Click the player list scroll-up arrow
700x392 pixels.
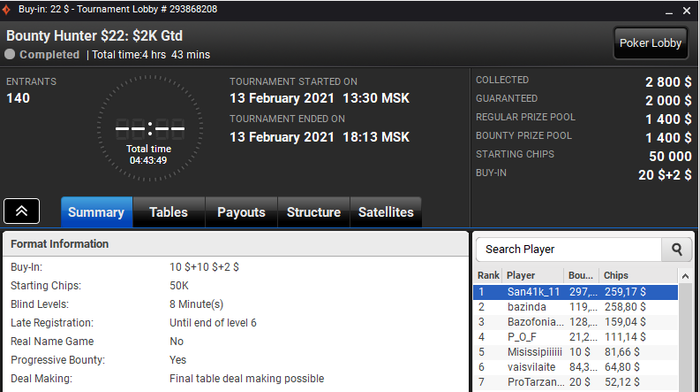point(685,276)
